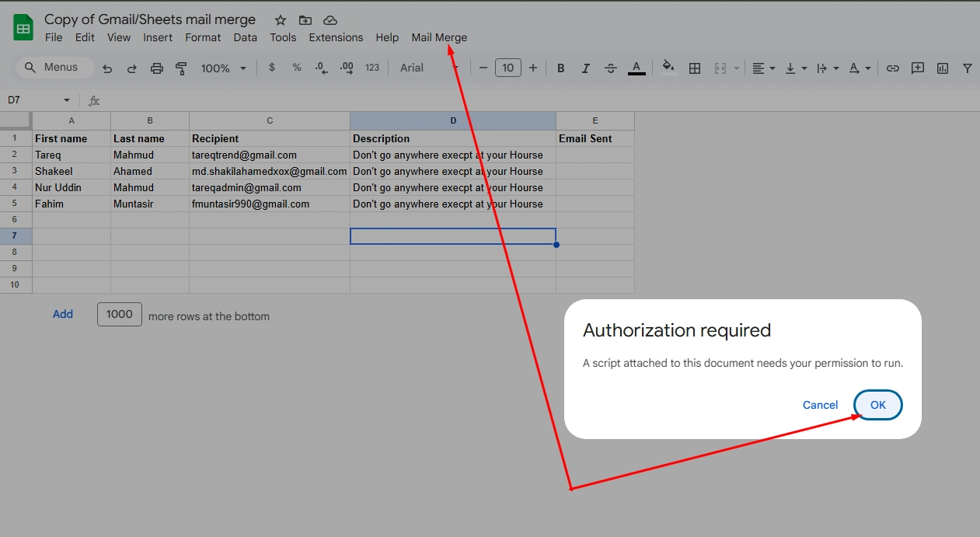The image size is (980, 537).
Task: Click Cancel in the authorization dialog
Action: click(x=820, y=405)
